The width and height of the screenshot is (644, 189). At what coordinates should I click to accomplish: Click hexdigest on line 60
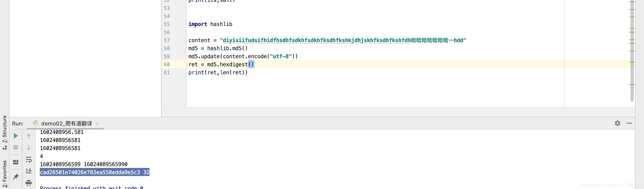[234, 64]
